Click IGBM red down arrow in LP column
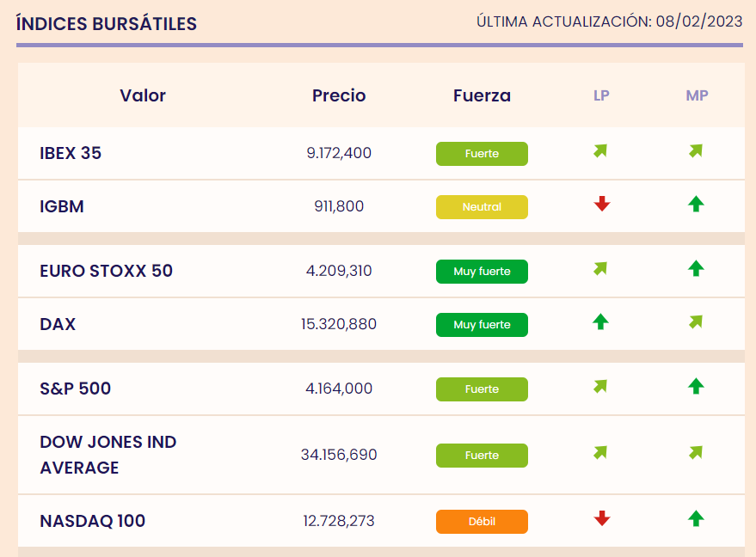This screenshot has height=557, width=756. pyautogui.click(x=602, y=204)
